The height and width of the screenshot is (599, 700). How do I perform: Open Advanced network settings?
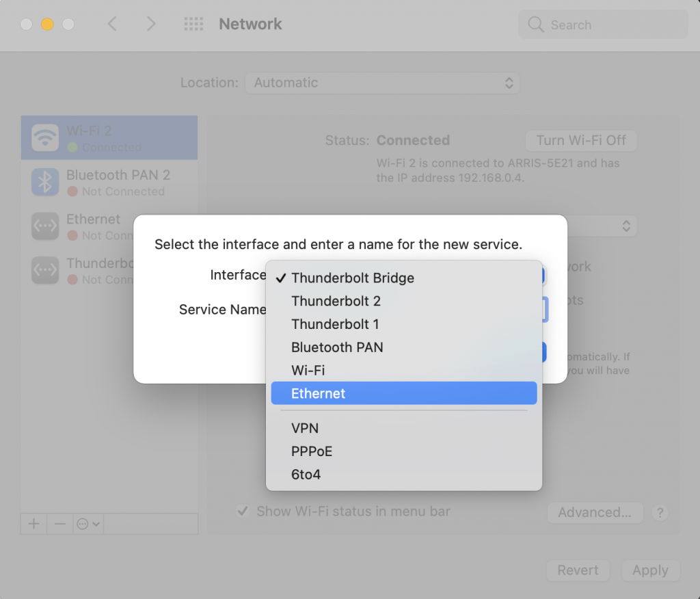pyautogui.click(x=595, y=512)
